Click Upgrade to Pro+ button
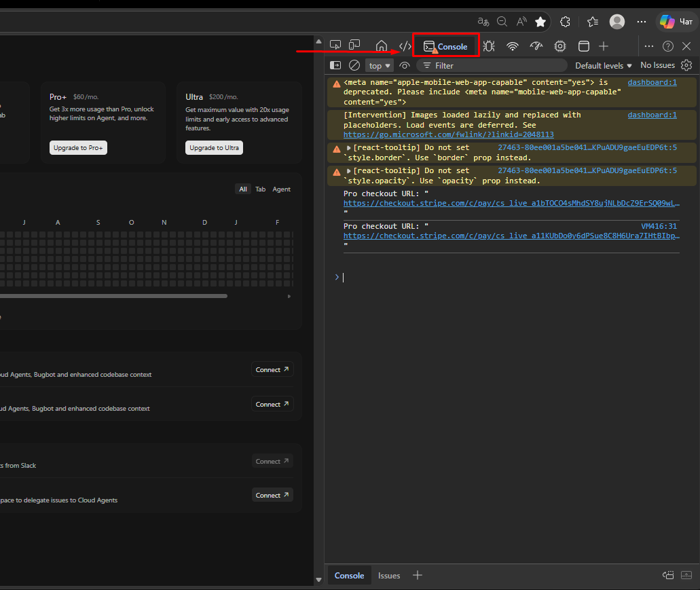 tap(78, 148)
